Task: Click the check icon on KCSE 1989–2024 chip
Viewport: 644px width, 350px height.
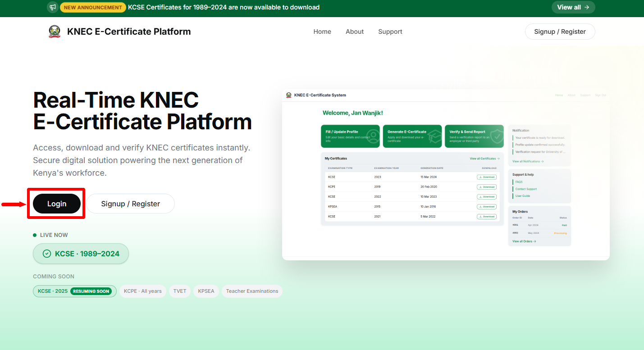Action: [46, 254]
